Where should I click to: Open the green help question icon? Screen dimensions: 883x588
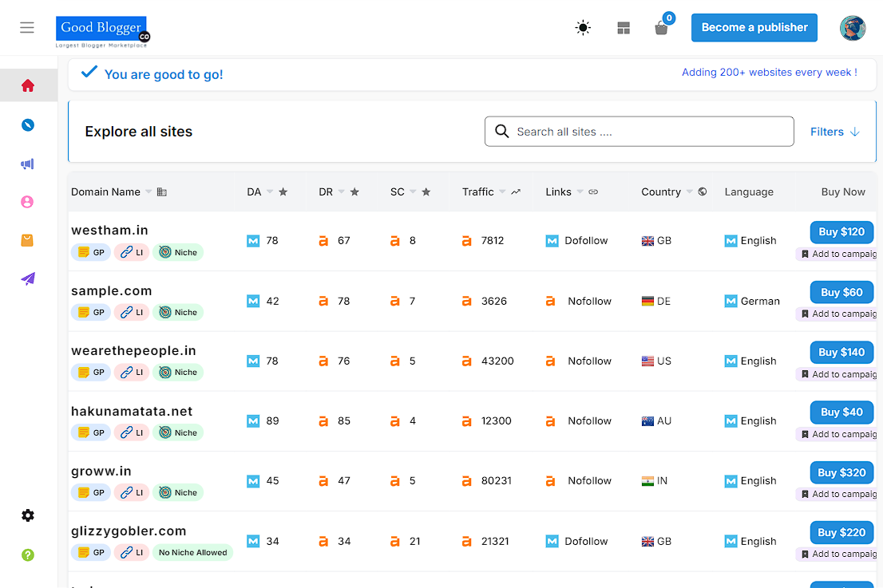pyautogui.click(x=28, y=554)
